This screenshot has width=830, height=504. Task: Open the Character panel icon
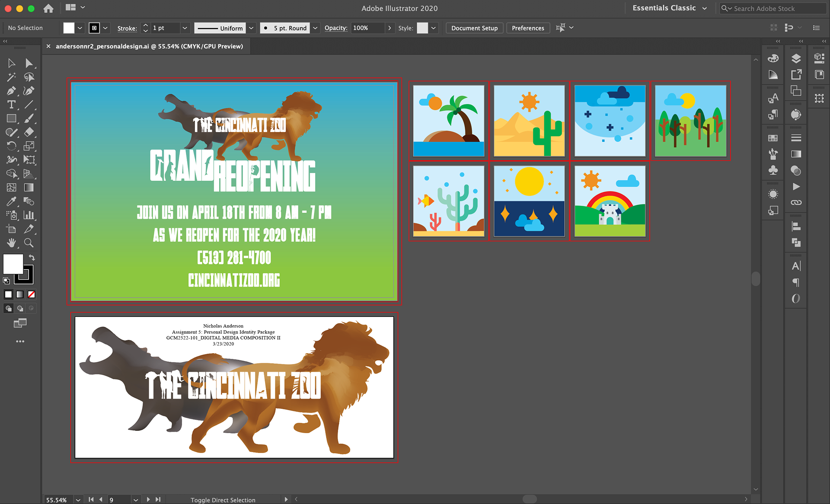(x=796, y=266)
